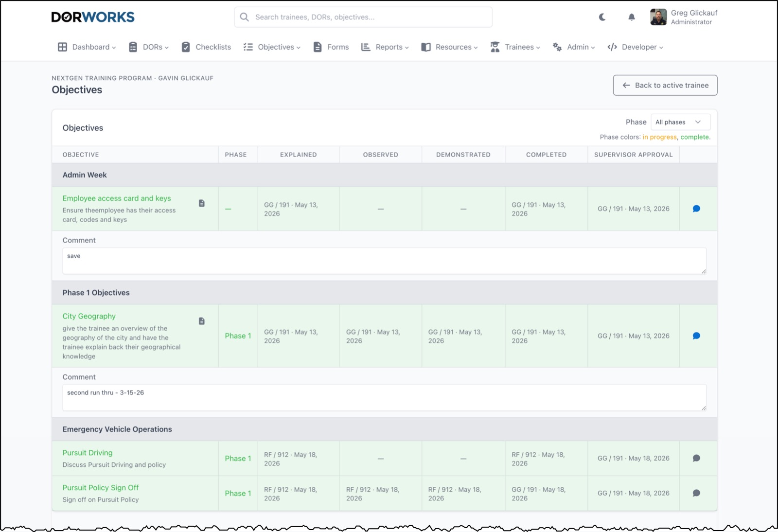This screenshot has height=532, width=778.
Task: Click Explained cell for Pursuit Driving
Action: pyautogui.click(x=299, y=459)
